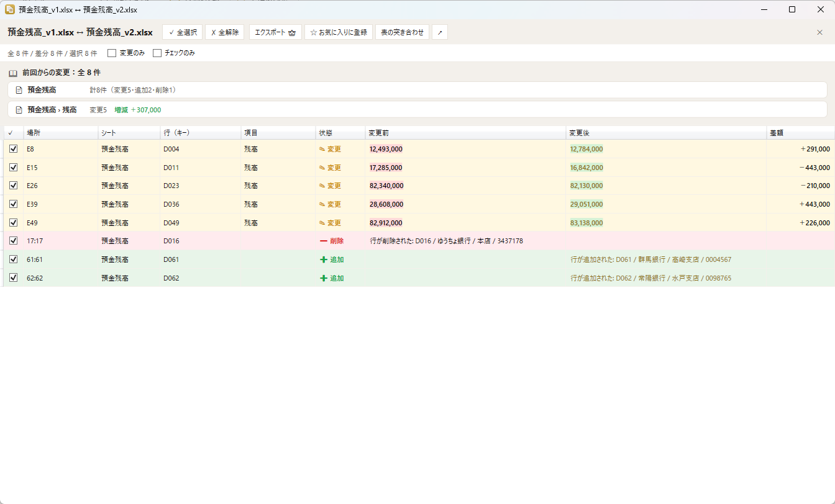The image size is (835, 504).
Task: Click the difference value −210,000
Action: [814, 186]
